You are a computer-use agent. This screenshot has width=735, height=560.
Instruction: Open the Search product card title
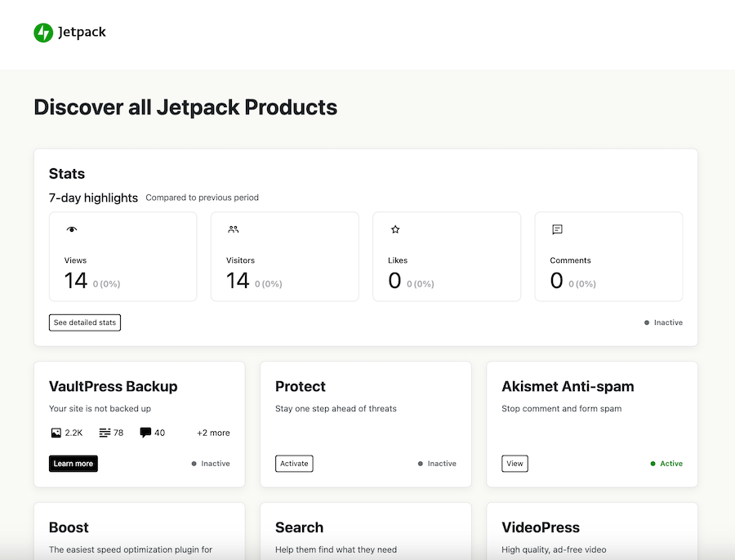299,527
